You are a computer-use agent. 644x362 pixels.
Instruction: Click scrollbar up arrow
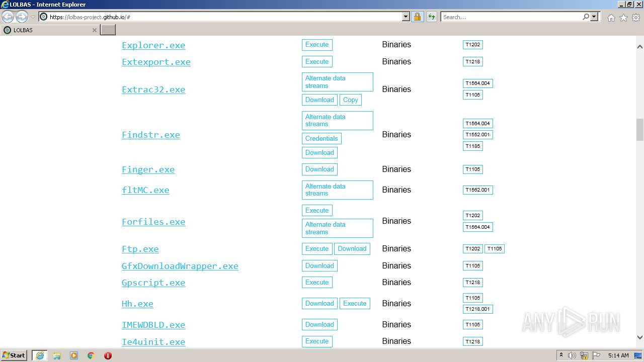coord(640,47)
